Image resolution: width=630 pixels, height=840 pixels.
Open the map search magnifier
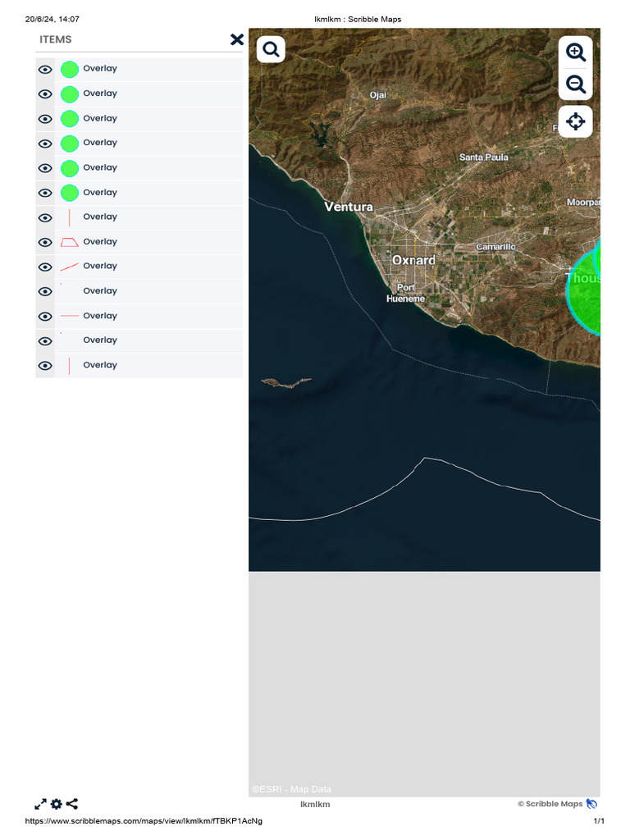[271, 49]
